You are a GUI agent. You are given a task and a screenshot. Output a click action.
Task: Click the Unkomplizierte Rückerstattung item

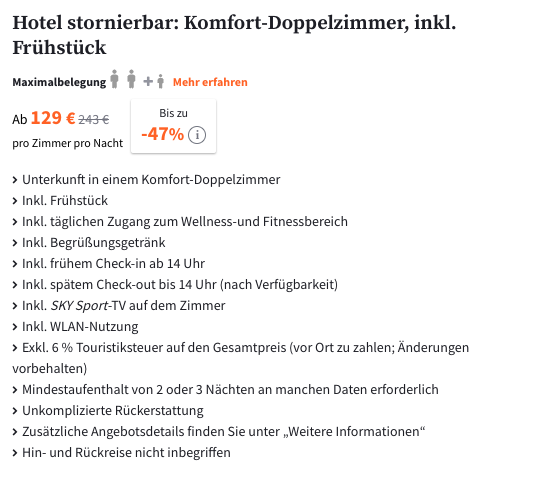(108, 411)
